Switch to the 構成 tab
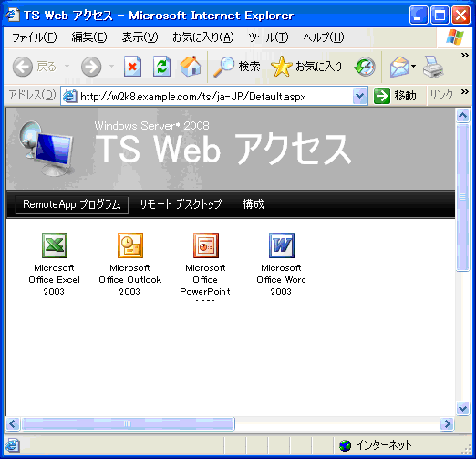Screen dimensions: 476x459 pyautogui.click(x=253, y=204)
